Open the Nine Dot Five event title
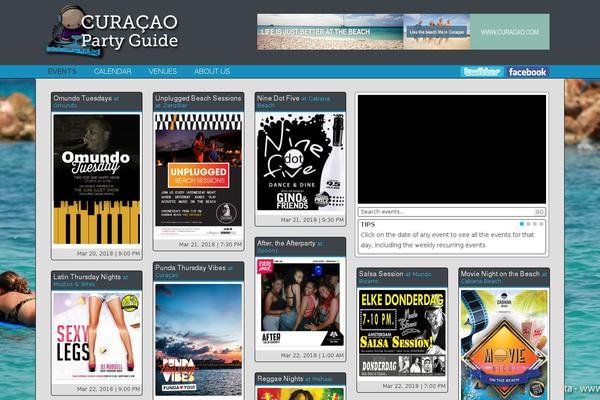 tap(278, 98)
